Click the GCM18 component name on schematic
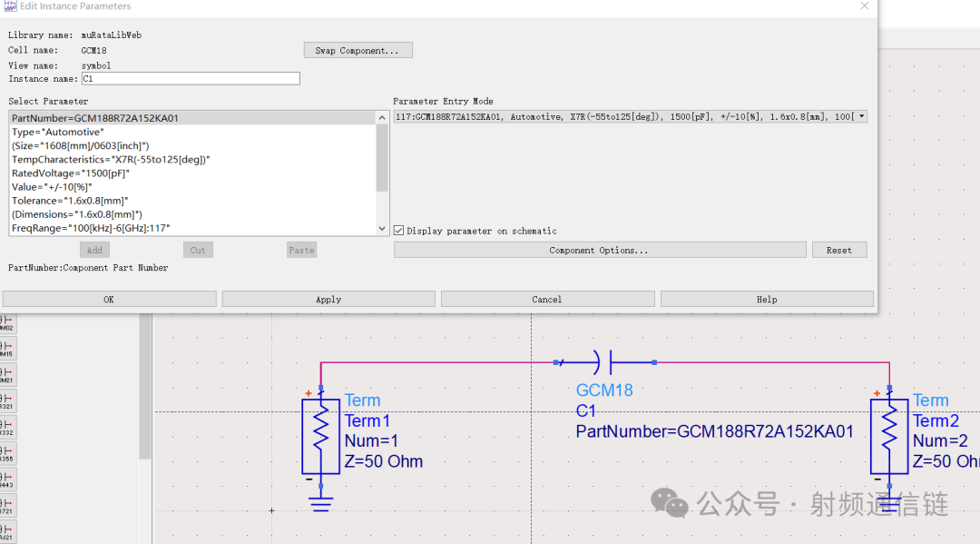Viewport: 980px width, 544px height. (x=604, y=391)
